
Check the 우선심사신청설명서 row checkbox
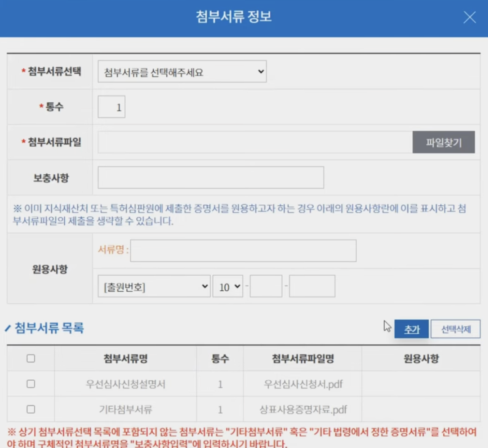click(x=30, y=384)
